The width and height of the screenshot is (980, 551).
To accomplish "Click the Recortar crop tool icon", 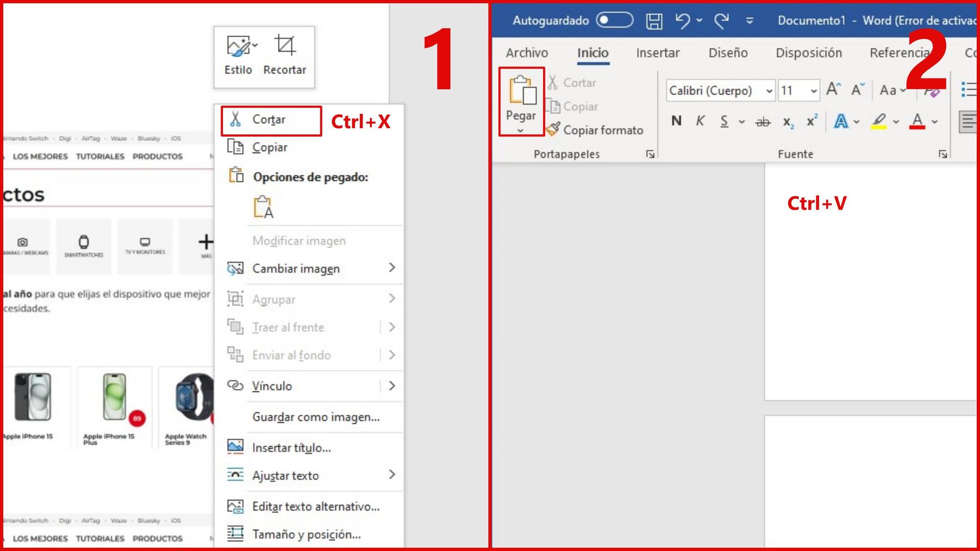I will click(285, 45).
